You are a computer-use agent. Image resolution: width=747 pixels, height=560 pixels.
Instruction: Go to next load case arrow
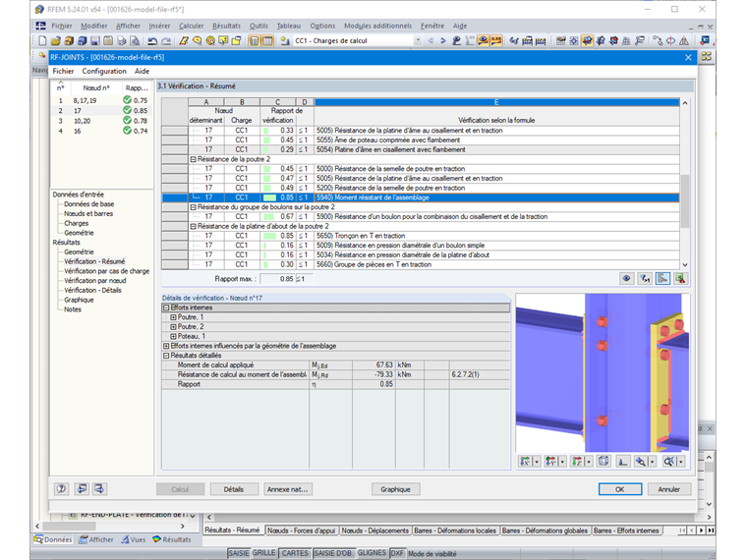point(443,41)
